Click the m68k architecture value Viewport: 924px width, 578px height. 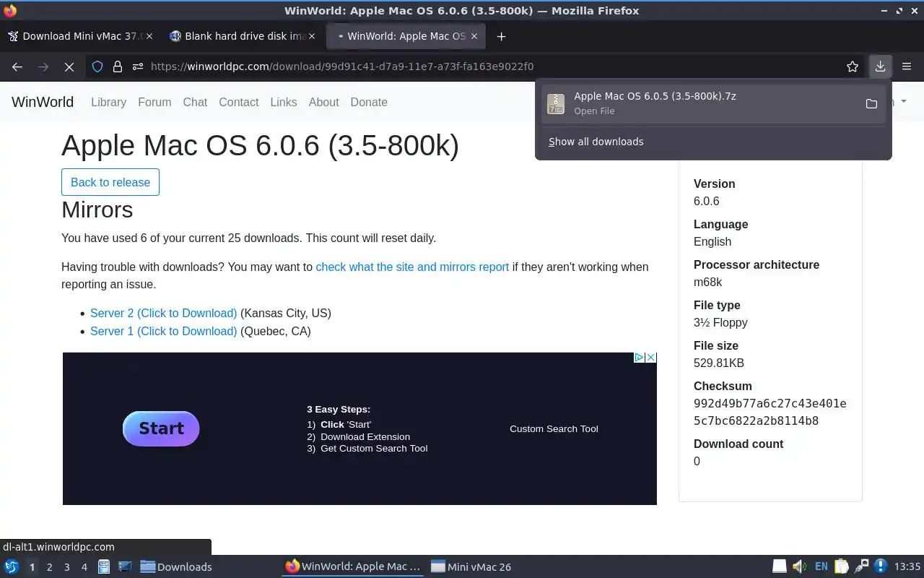(x=708, y=282)
